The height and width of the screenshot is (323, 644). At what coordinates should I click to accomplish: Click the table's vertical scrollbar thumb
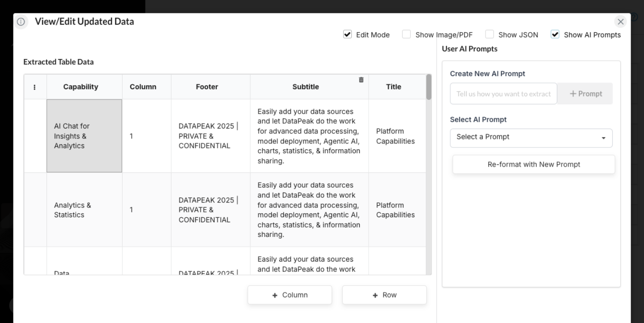429,87
